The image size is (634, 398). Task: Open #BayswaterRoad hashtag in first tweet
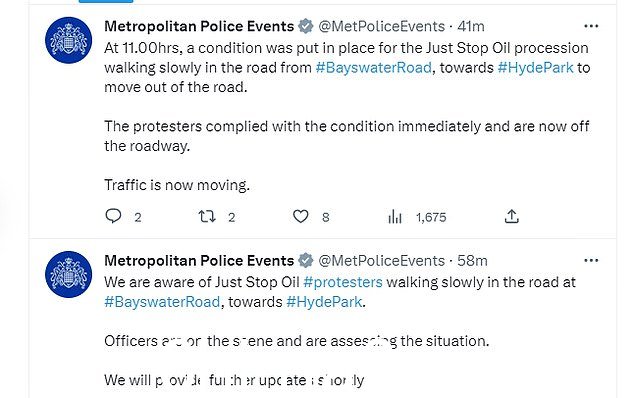(x=374, y=68)
